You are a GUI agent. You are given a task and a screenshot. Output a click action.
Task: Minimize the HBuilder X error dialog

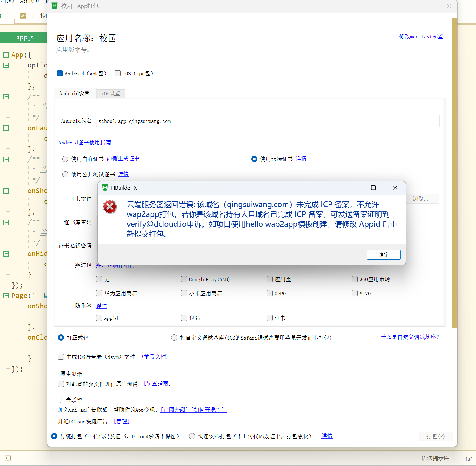[x=352, y=188]
